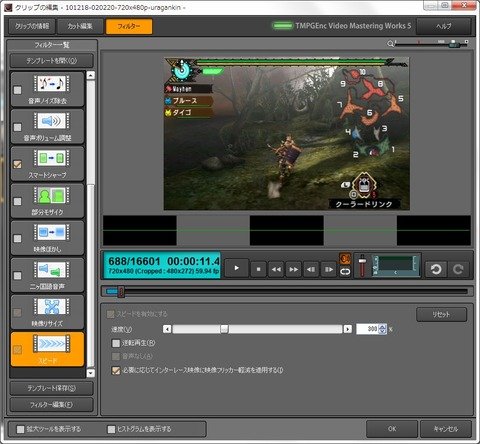Viewport: 480px width, 444px height.
Task: Select the 映像ぼかし filter icon
Action: 52,232
